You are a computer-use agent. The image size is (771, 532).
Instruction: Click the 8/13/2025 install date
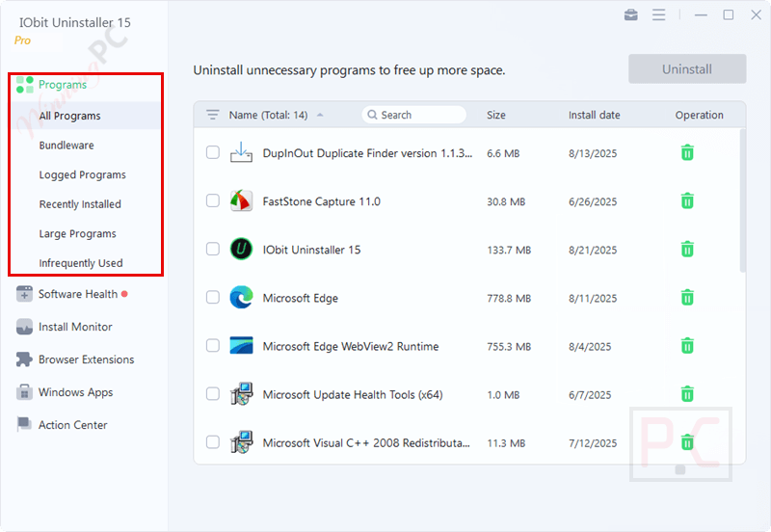click(x=593, y=153)
